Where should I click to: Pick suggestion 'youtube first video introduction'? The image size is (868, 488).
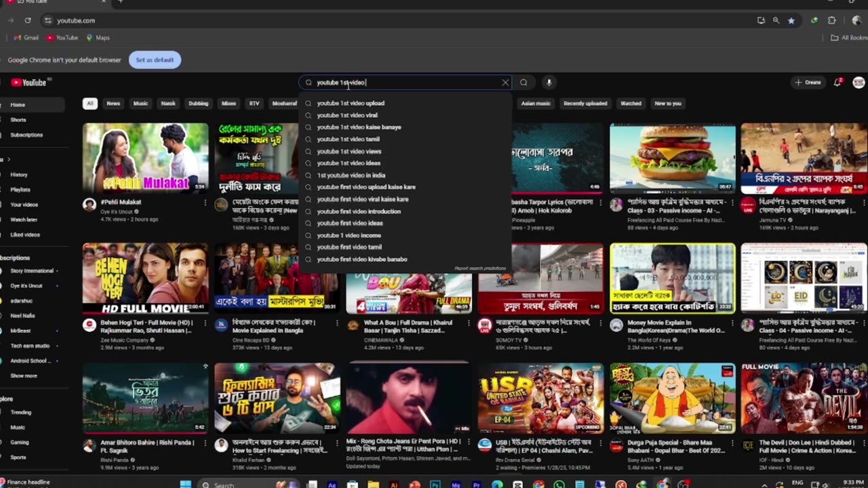(405, 211)
